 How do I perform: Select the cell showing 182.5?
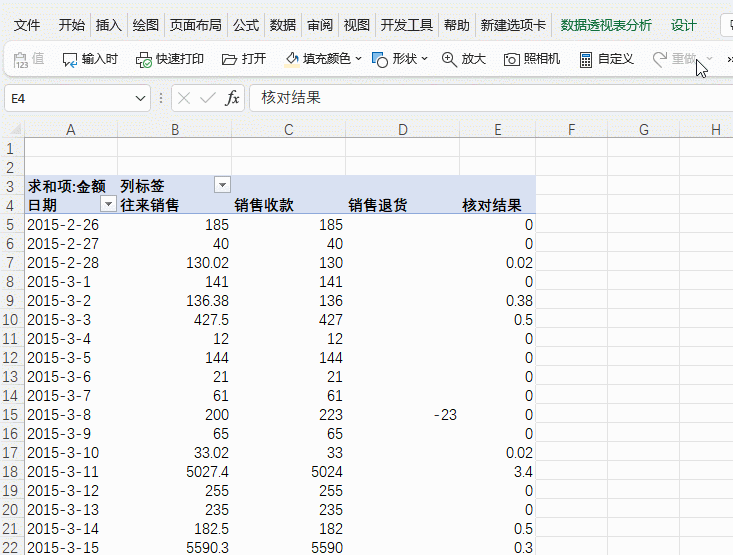pos(174,529)
